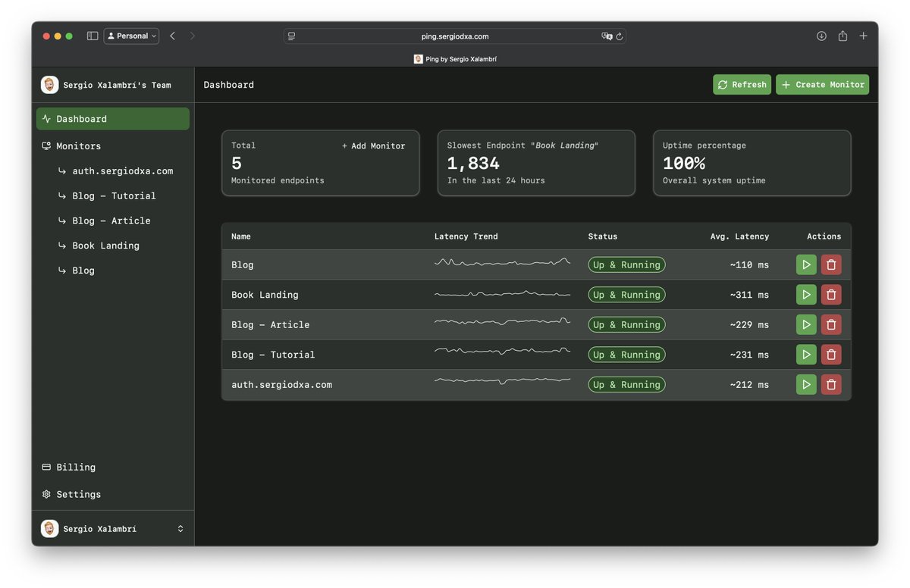Click the Up & Running badge for auth.sergiodxa.com
Screen dimensions: 910x588
point(626,385)
